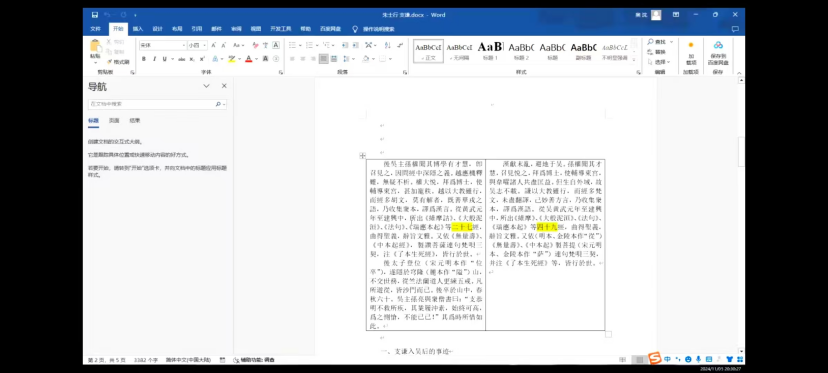Switch to the Review (审阅) tab

coord(236,29)
